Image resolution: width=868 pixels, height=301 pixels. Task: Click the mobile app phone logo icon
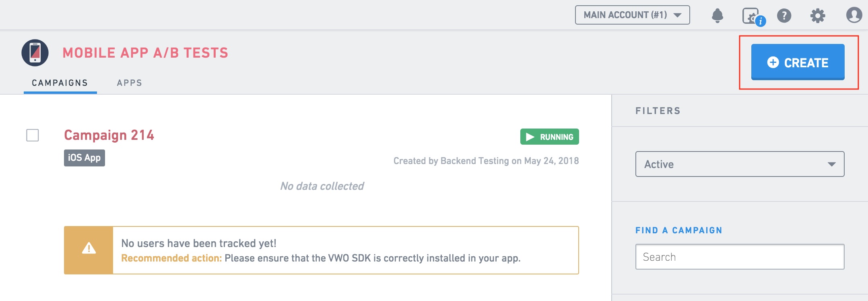coord(35,53)
